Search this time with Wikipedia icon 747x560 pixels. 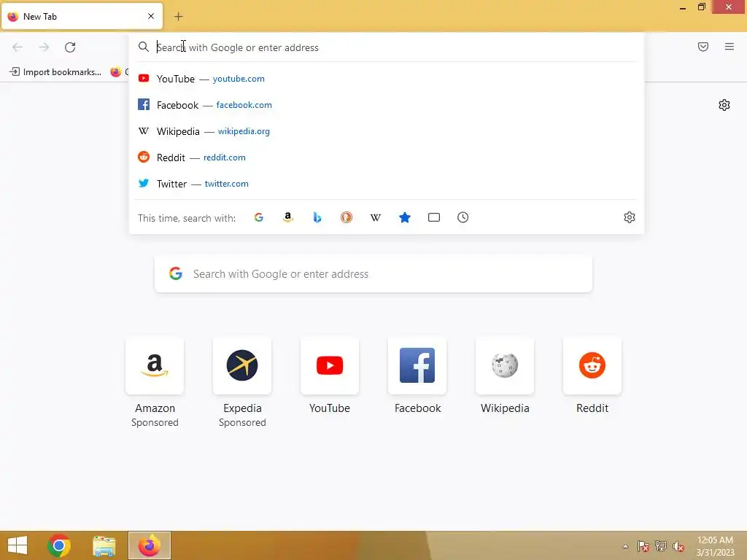click(376, 217)
